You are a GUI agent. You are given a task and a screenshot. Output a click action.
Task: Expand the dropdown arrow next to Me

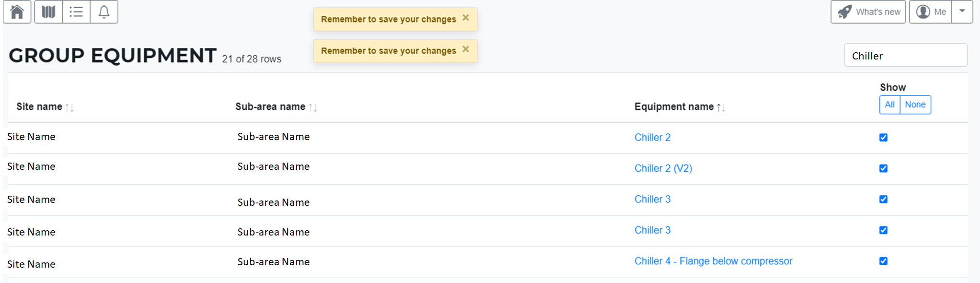pos(962,12)
